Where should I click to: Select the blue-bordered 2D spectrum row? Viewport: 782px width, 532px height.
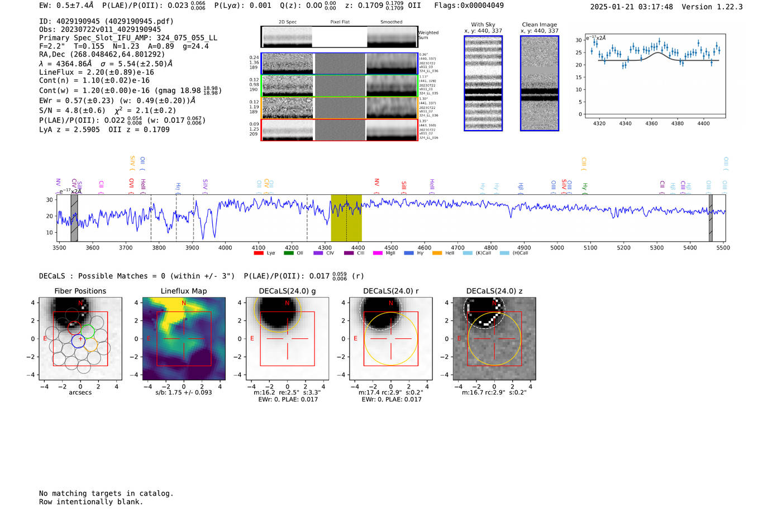(340, 64)
